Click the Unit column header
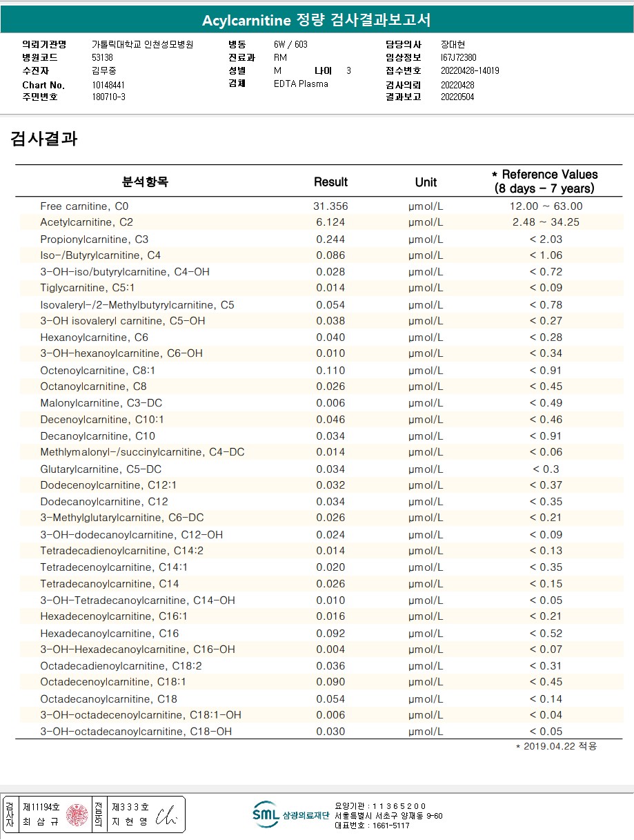The height and width of the screenshot is (840, 634). [x=426, y=182]
